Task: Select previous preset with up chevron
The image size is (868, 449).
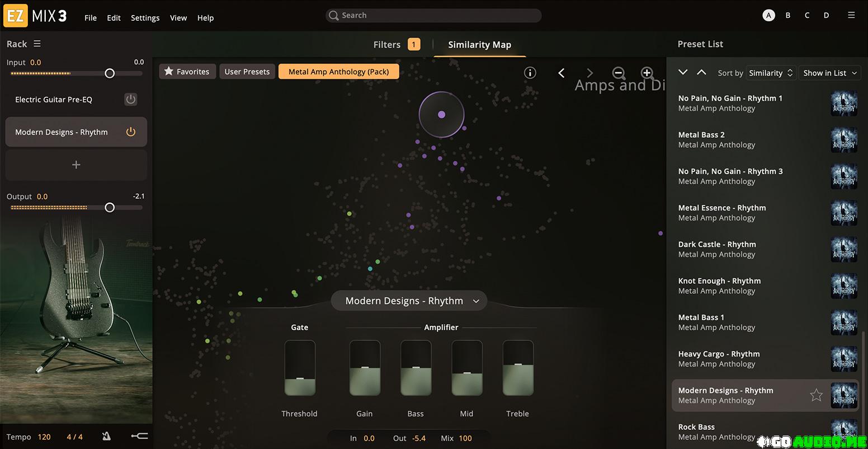Action: (701, 72)
